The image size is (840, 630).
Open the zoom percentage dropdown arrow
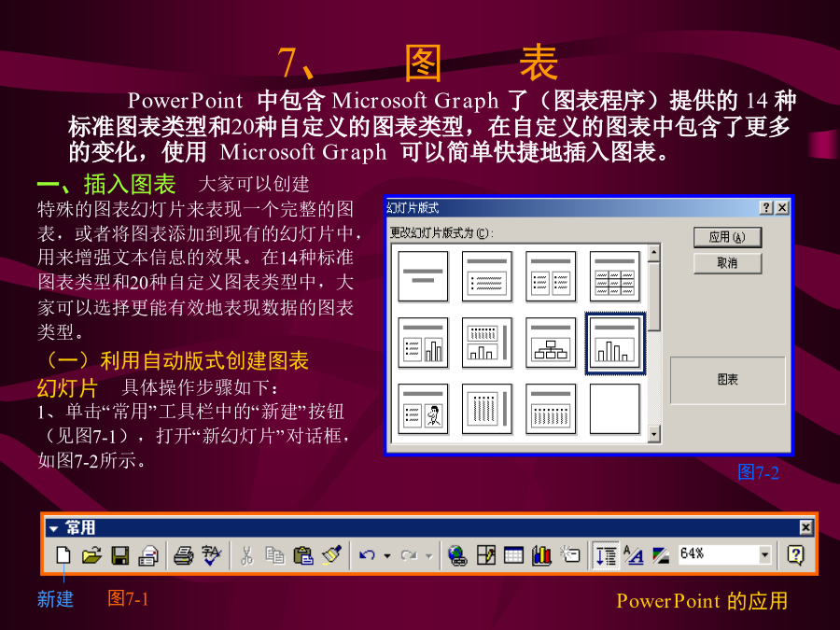(x=765, y=555)
